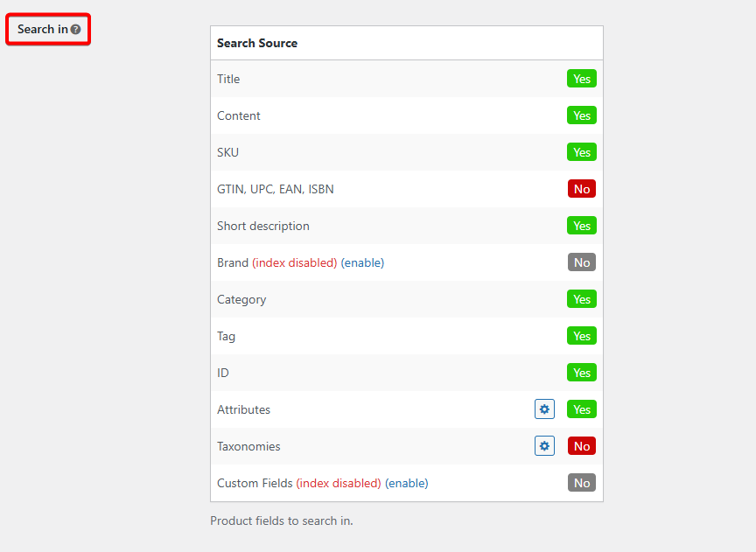Disable ID search source
Screen dimensions: 756x552
click(x=581, y=373)
